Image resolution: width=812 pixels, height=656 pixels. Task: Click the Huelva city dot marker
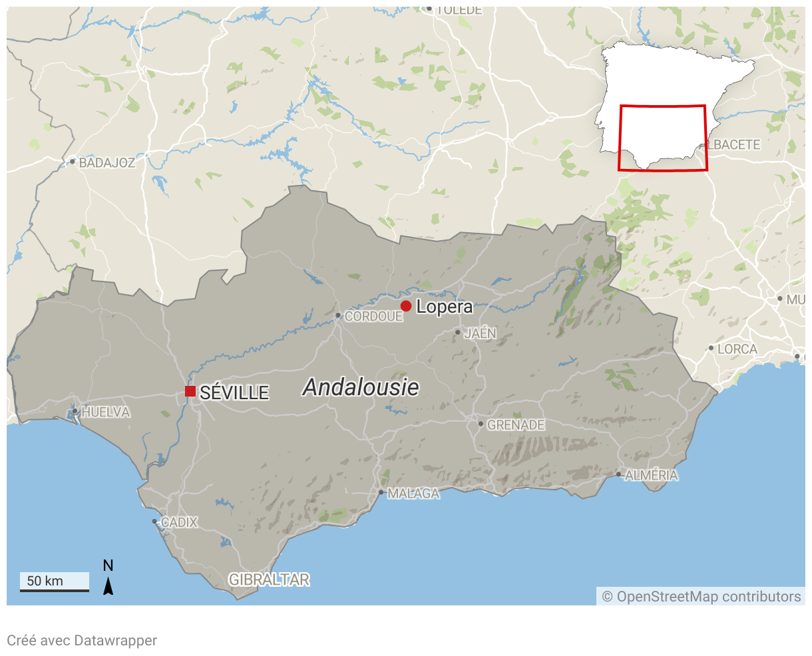(75, 412)
